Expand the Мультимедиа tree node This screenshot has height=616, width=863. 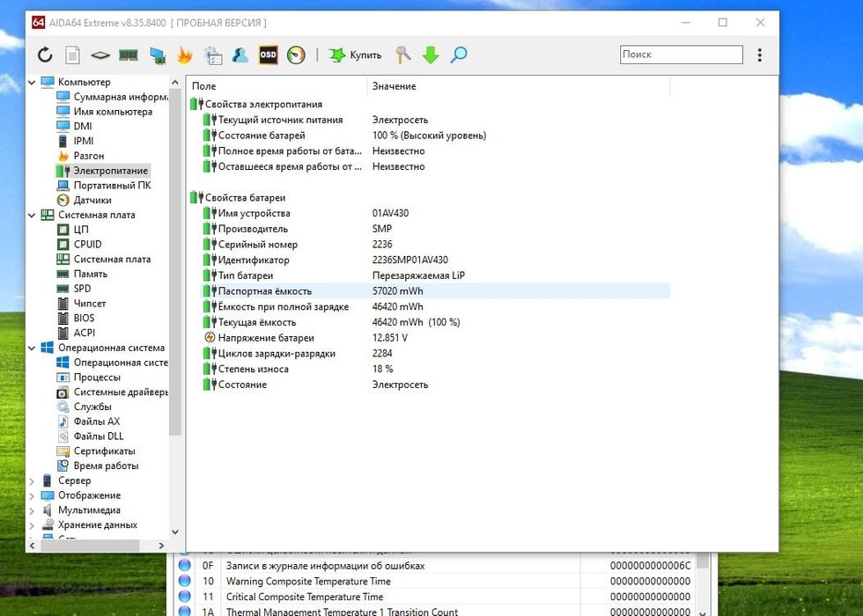point(32,510)
